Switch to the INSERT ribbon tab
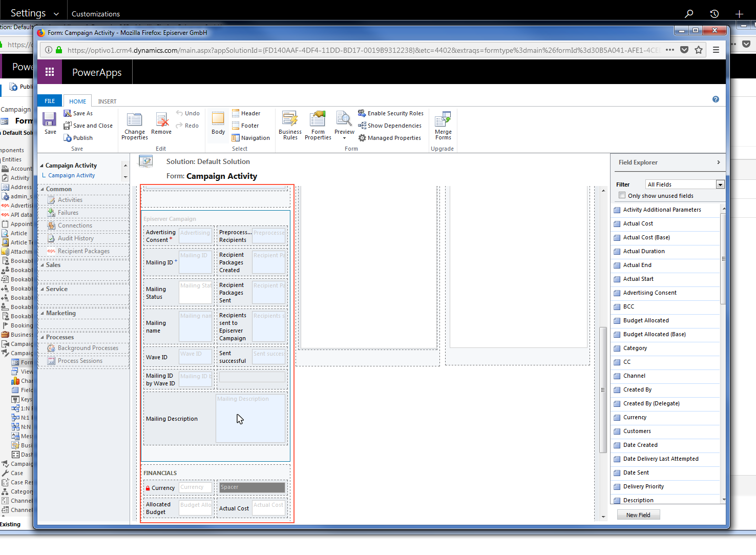Viewport: 756px width, 555px height. coord(107,101)
